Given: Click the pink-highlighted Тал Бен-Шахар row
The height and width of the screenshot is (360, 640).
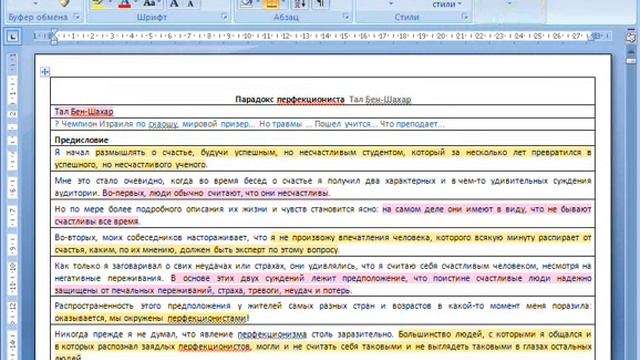Looking at the screenshot, I should [84, 111].
